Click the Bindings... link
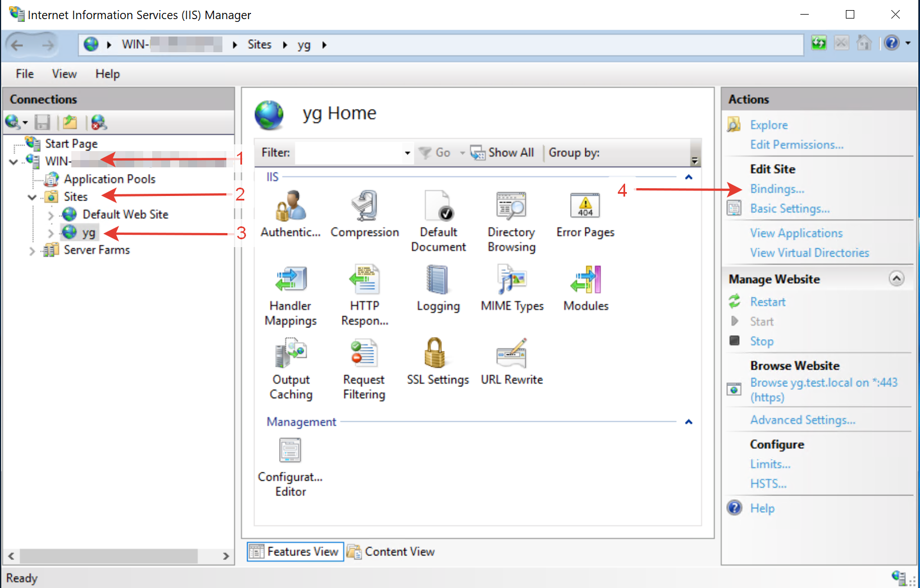 (x=777, y=189)
